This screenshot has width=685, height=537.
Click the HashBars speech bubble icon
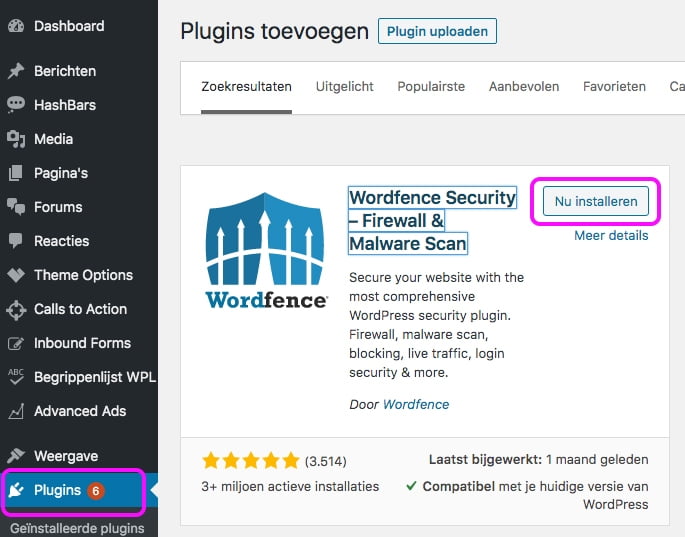[16, 105]
